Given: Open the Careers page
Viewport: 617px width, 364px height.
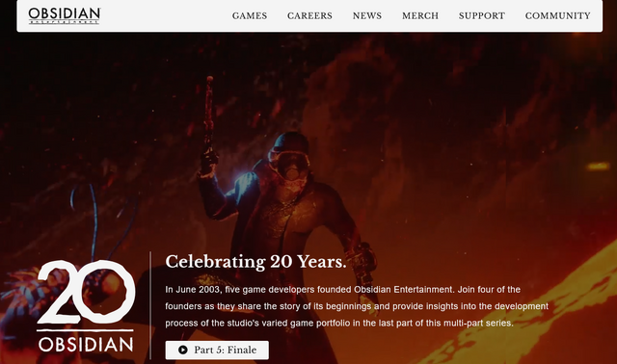Looking at the screenshot, I should (x=309, y=15).
